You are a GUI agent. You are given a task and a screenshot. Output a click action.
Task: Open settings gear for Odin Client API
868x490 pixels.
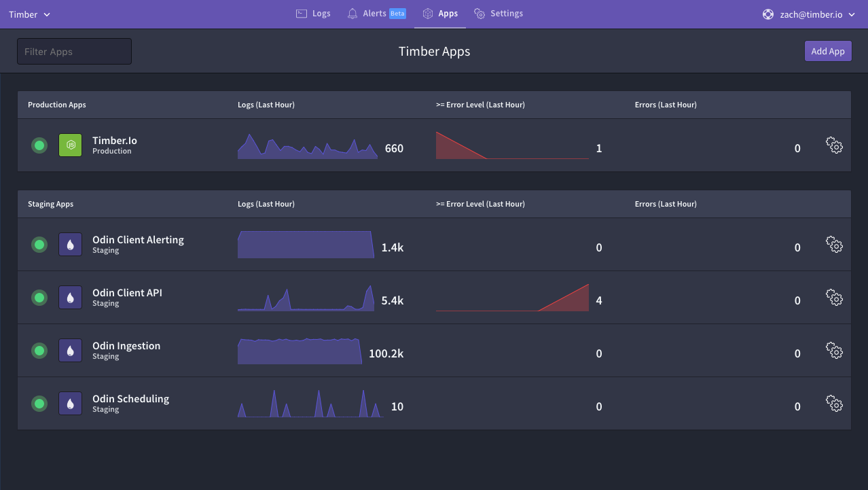pyautogui.click(x=834, y=297)
